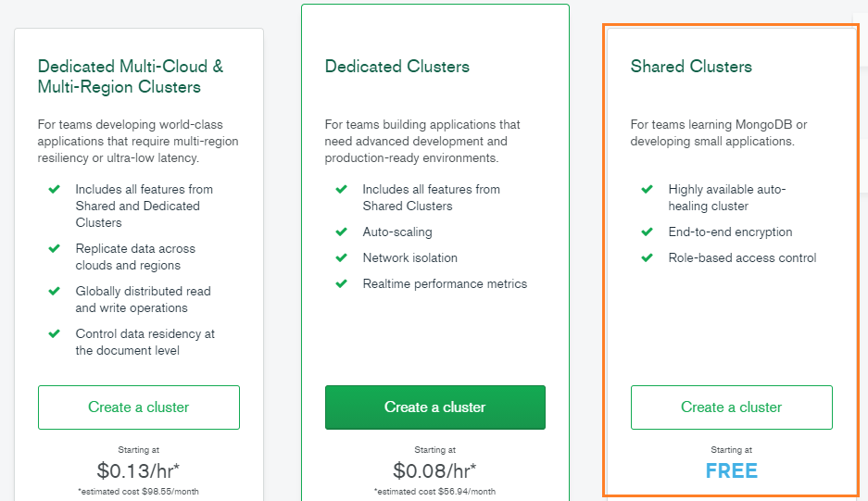Click checkmark beside Network isolation

341,257
